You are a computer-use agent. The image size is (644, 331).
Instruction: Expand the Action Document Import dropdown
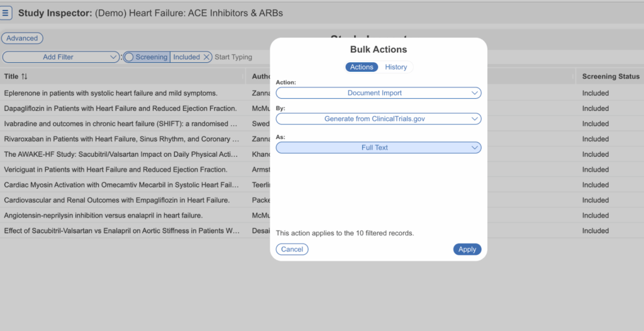(378, 93)
